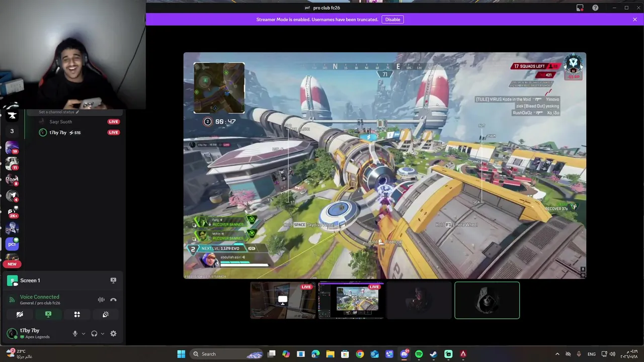Dismiss the Streamer Mode banner with X
The image size is (644, 362).
pyautogui.click(x=635, y=20)
